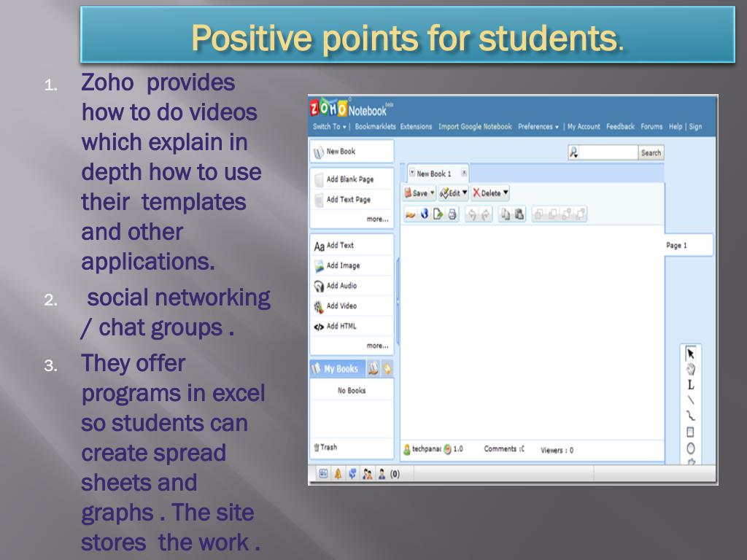
Task: Click the Zoho Notebook logo
Action: [x=351, y=108]
